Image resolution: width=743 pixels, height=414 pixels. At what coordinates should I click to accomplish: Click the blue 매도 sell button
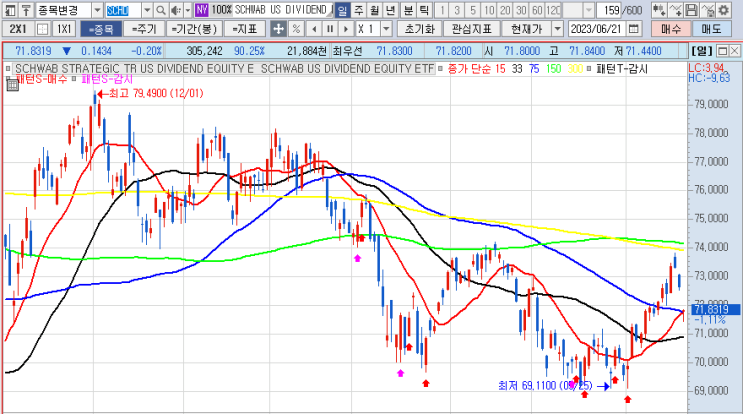[x=711, y=29]
